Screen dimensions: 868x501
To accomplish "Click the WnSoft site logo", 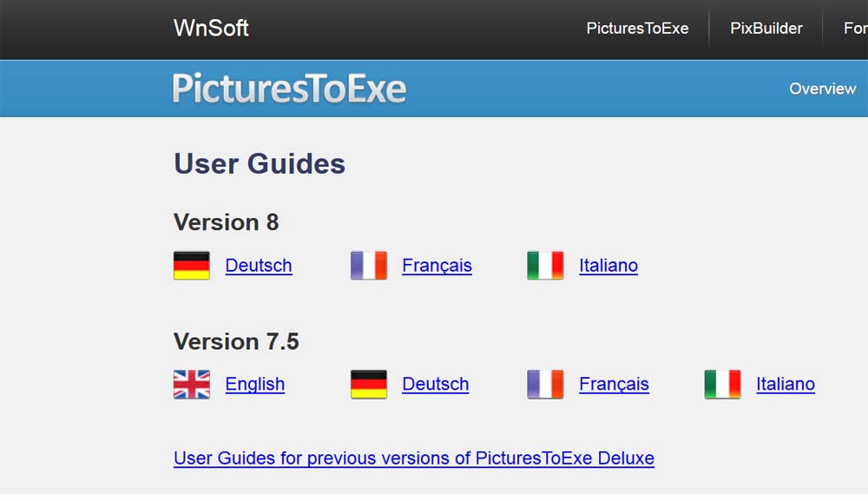I will (x=211, y=28).
